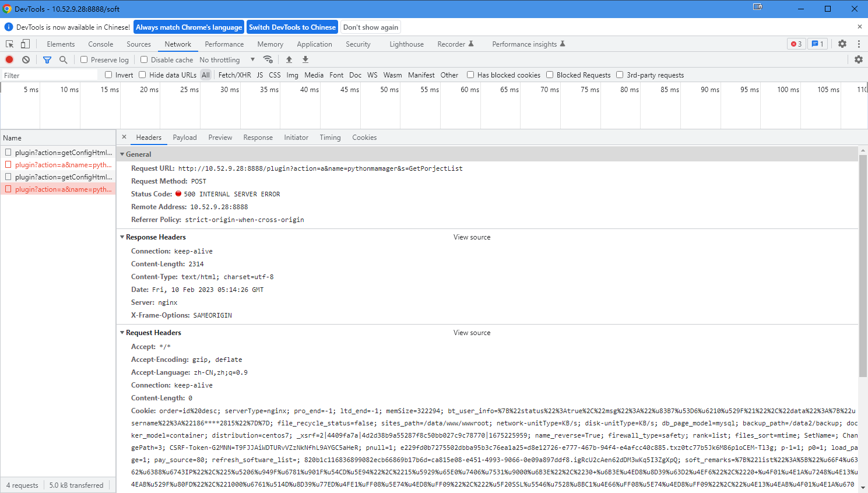Collapse the Request Headers section
The height and width of the screenshot is (493, 868).
[x=122, y=333]
